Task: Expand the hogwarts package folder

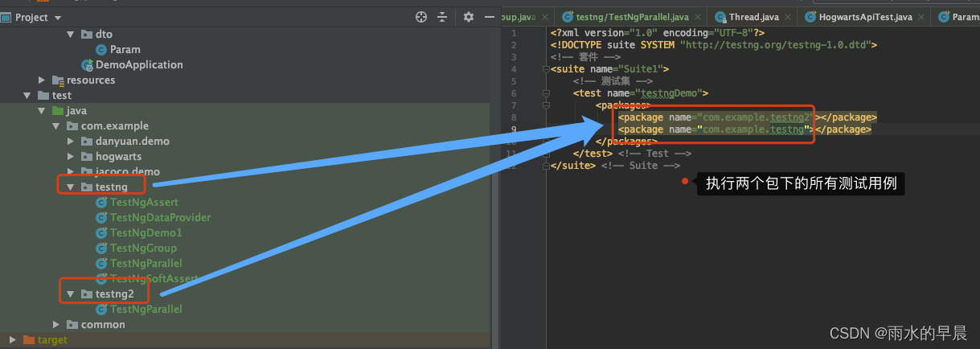Action: point(70,157)
